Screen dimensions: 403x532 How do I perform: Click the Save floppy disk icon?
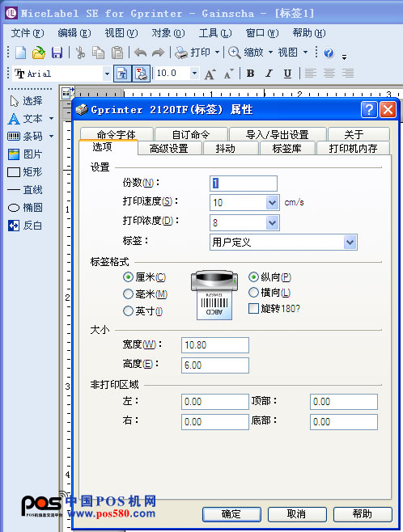pyautogui.click(x=57, y=53)
